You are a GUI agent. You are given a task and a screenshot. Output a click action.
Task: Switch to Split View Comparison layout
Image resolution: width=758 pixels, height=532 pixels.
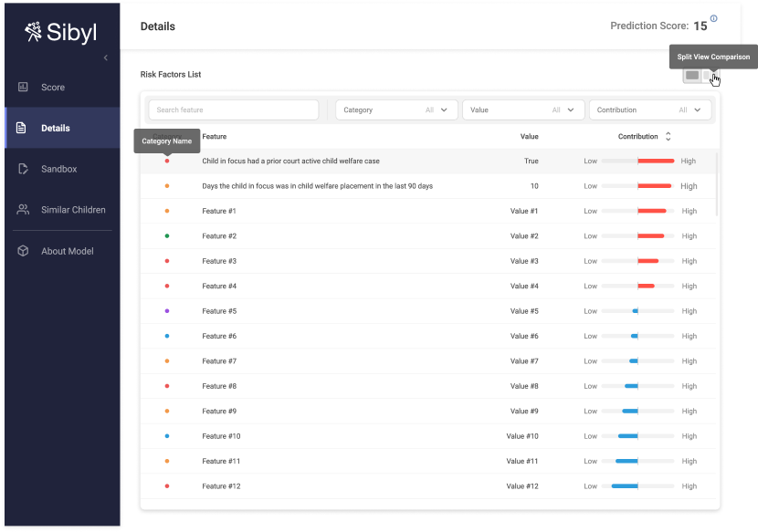[x=711, y=75]
